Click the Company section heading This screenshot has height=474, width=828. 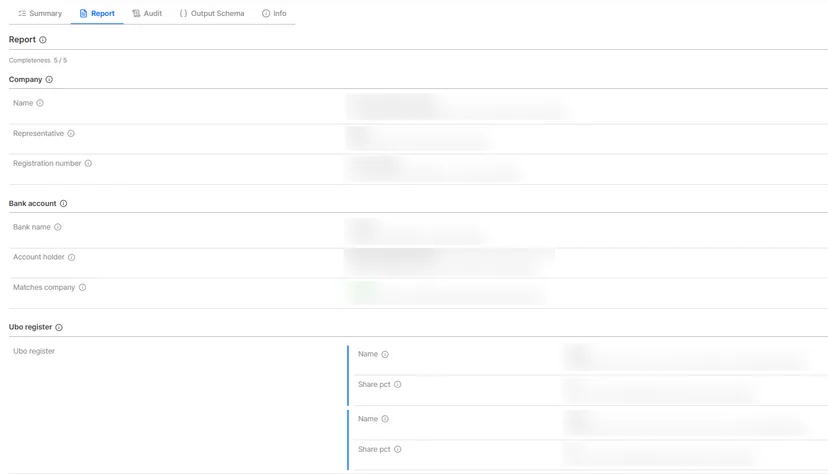tap(25, 80)
